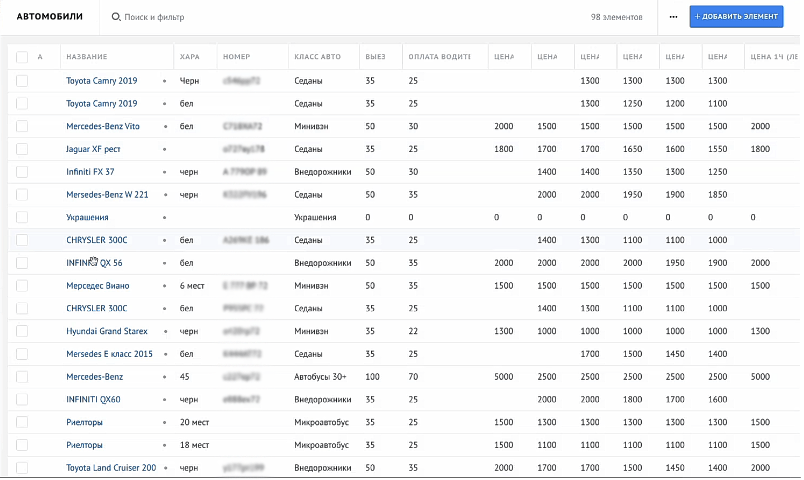Focus the Поиск и фильтр search field
The image size is (804, 480).
point(154,17)
